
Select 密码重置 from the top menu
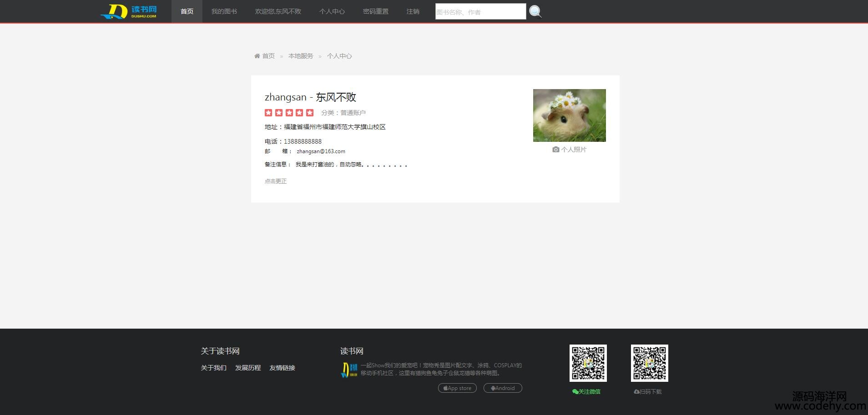[375, 11]
